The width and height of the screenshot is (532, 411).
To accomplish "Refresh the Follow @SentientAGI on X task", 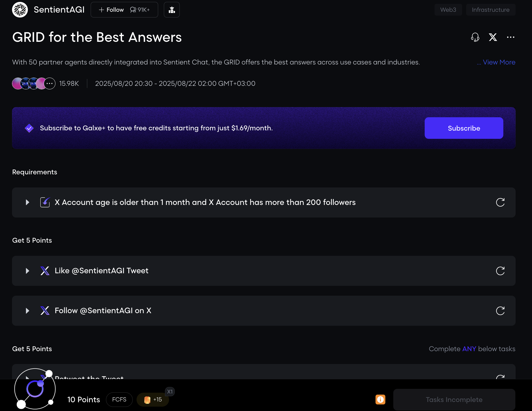I will tap(500, 311).
